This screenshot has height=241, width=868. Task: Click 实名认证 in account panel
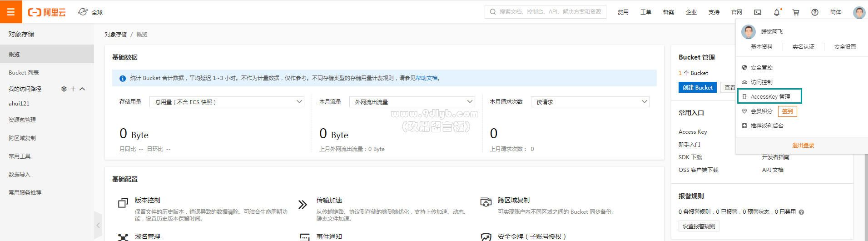[x=804, y=47]
